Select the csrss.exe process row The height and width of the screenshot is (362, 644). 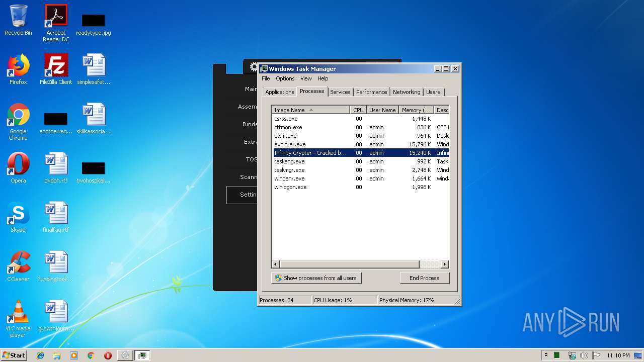360,119
